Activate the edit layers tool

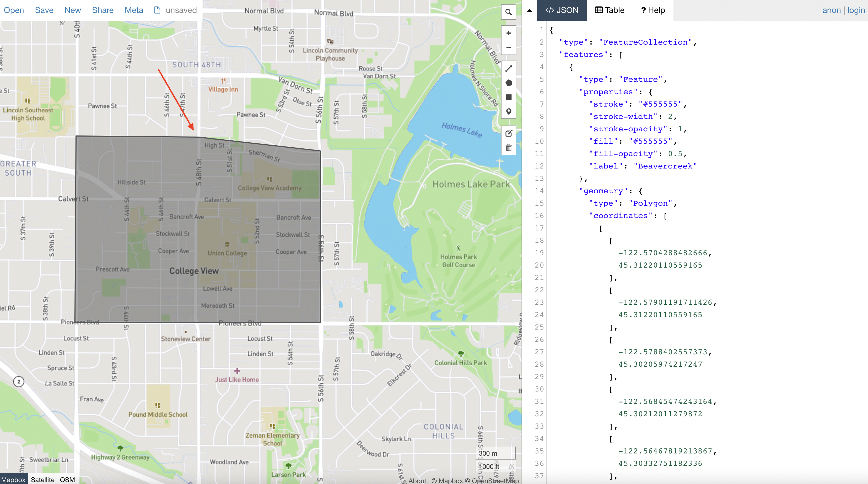[508, 133]
